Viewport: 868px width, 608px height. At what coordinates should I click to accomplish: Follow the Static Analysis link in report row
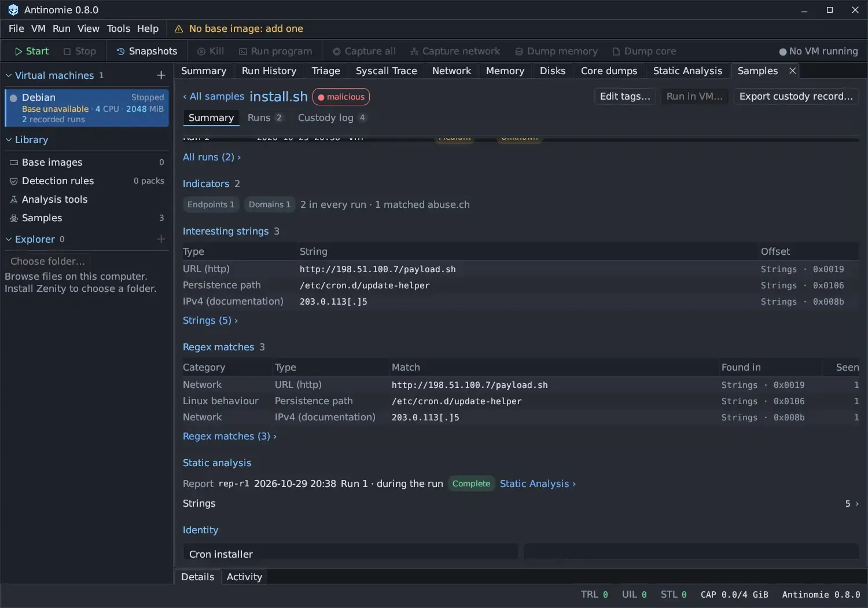pos(538,484)
